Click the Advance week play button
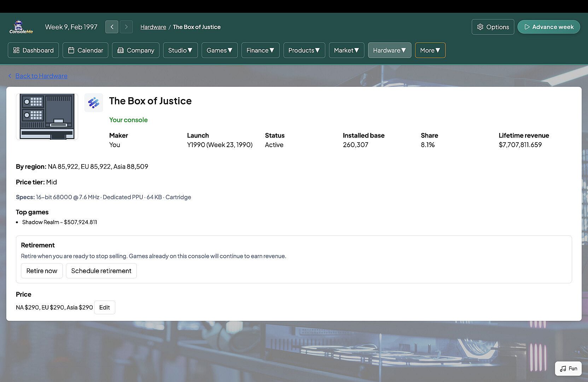Image resolution: width=588 pixels, height=382 pixels. point(548,27)
